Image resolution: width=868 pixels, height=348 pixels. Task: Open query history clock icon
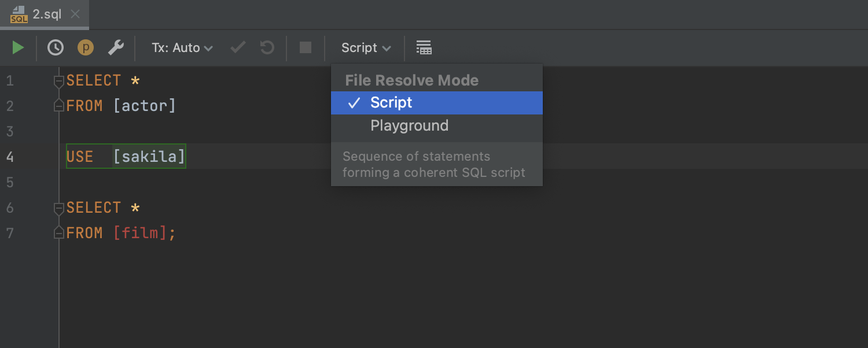(56, 47)
